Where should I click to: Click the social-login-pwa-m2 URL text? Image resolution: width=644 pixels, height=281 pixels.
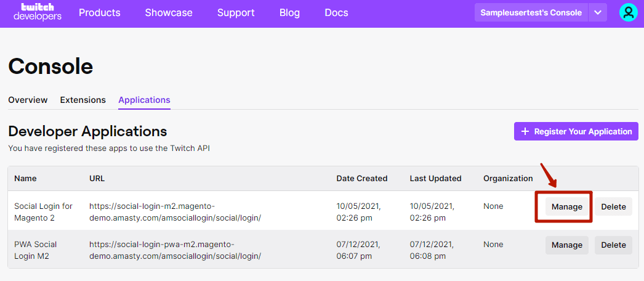(175, 250)
